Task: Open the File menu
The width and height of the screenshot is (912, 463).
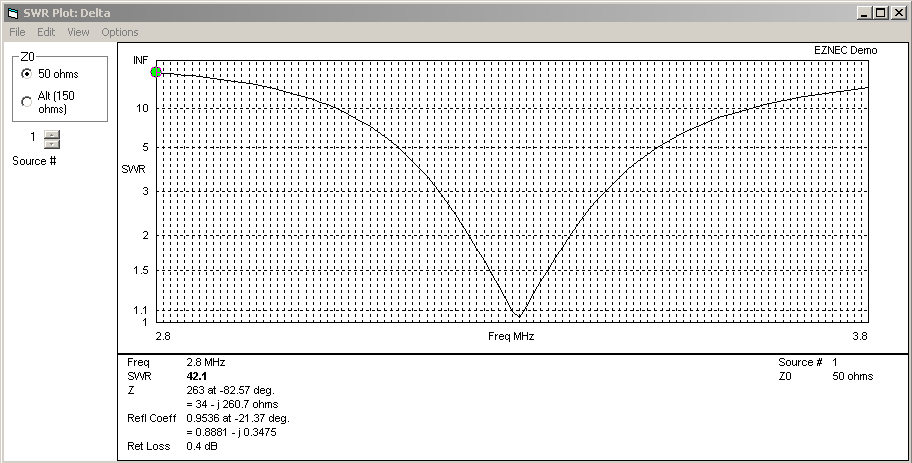Action: pos(17,32)
